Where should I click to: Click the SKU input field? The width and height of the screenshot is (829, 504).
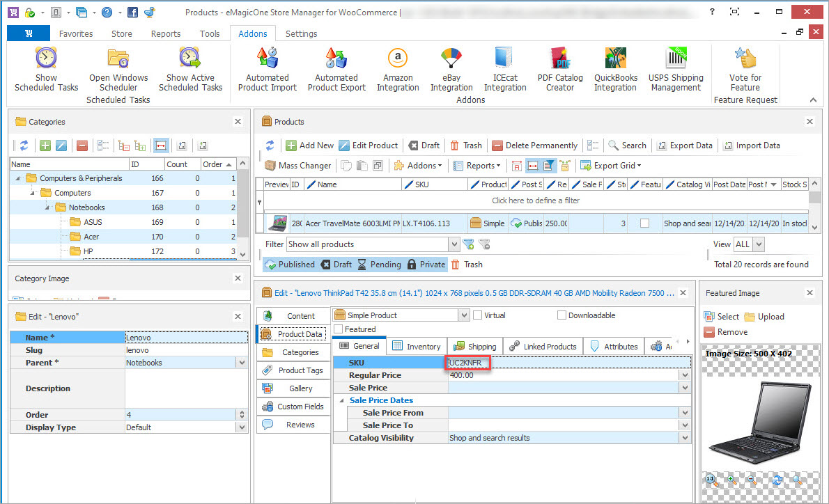click(569, 363)
